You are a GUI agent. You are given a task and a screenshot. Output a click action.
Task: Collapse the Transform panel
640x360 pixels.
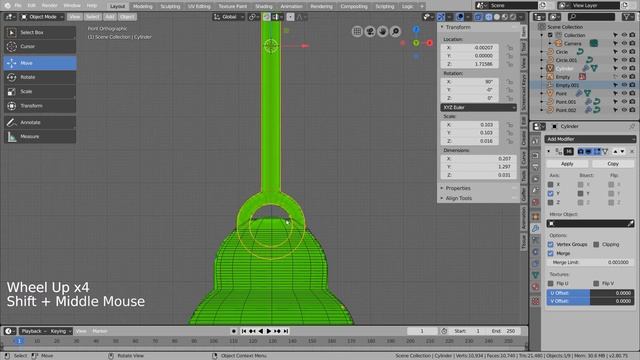point(442,27)
